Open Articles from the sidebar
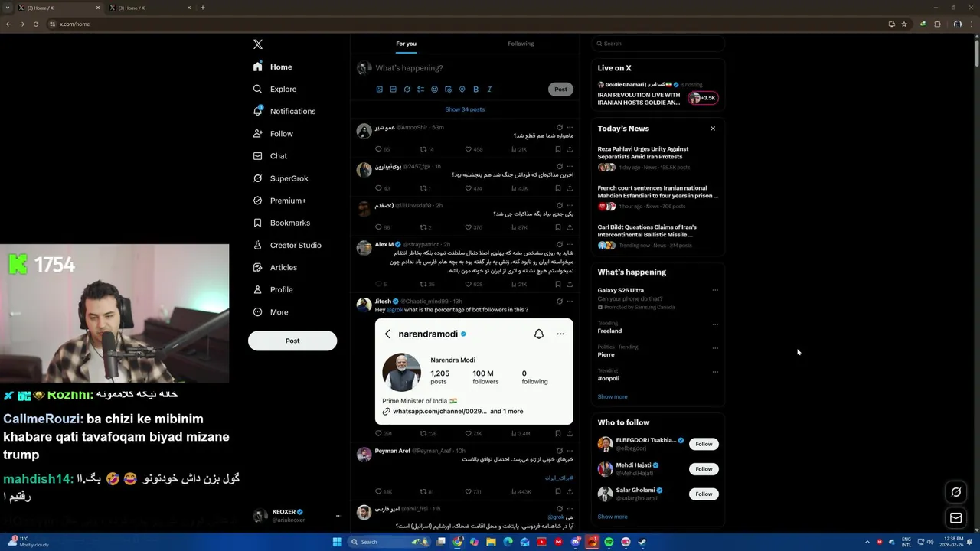Image resolution: width=980 pixels, height=551 pixels. pyautogui.click(x=275, y=267)
